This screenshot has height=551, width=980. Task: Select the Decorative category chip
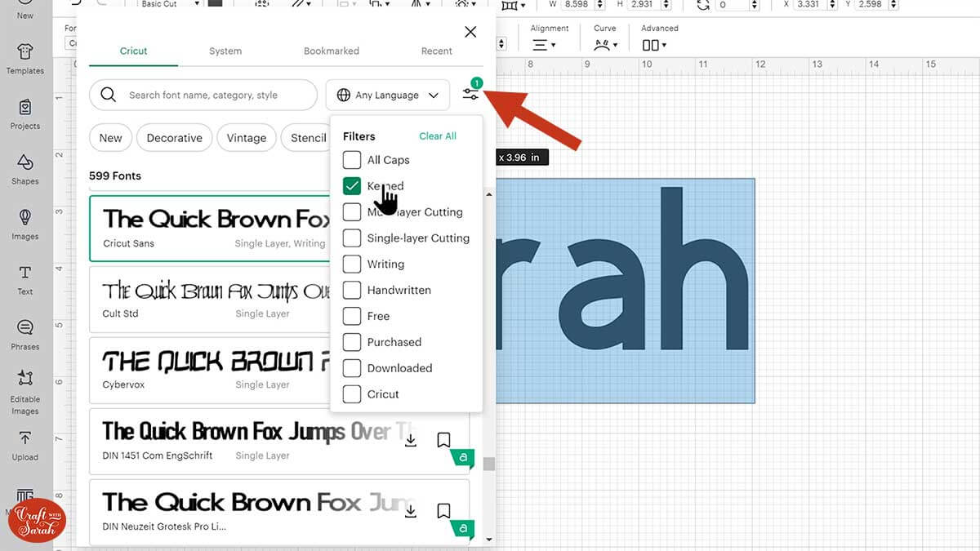point(174,138)
